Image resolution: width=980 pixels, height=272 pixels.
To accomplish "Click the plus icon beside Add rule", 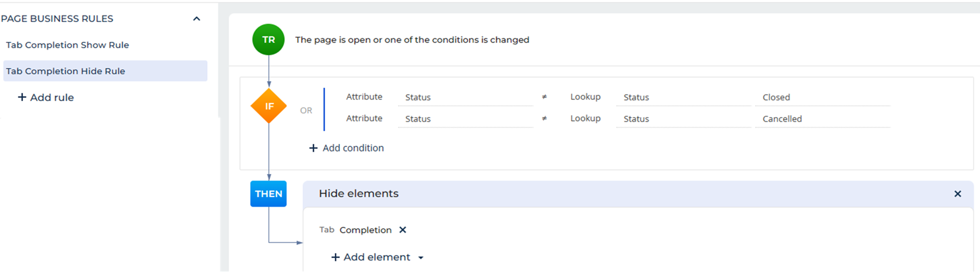I will (22, 97).
